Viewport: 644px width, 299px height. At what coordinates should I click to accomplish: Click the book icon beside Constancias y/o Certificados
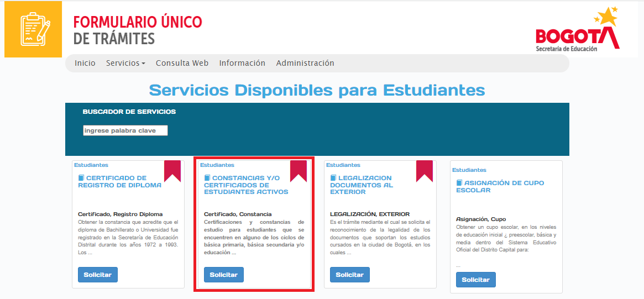point(207,178)
